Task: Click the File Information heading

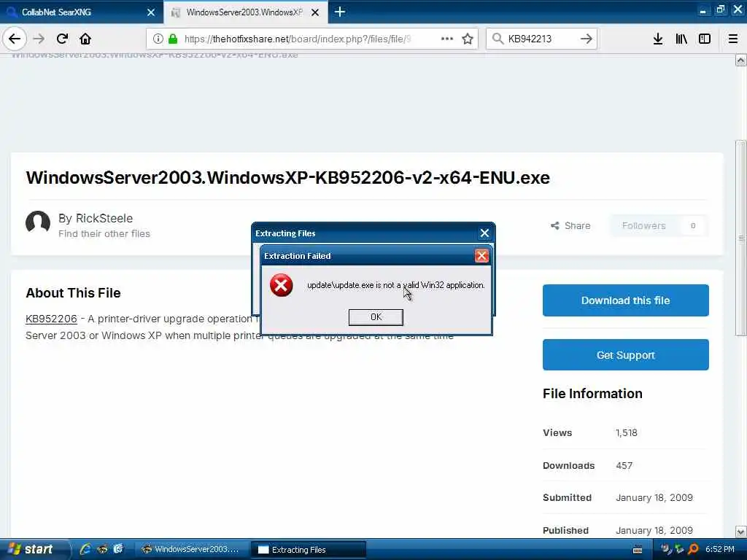Action: [x=592, y=393]
